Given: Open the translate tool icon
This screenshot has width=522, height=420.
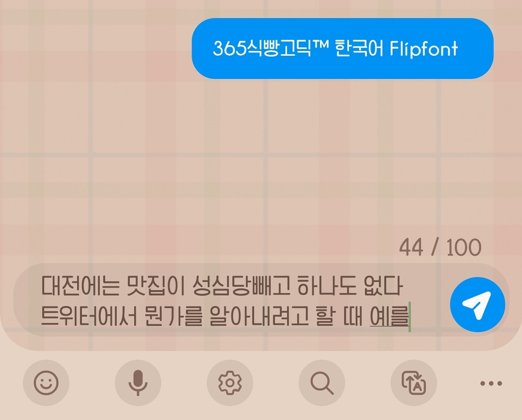Looking at the screenshot, I should pyautogui.click(x=414, y=383).
